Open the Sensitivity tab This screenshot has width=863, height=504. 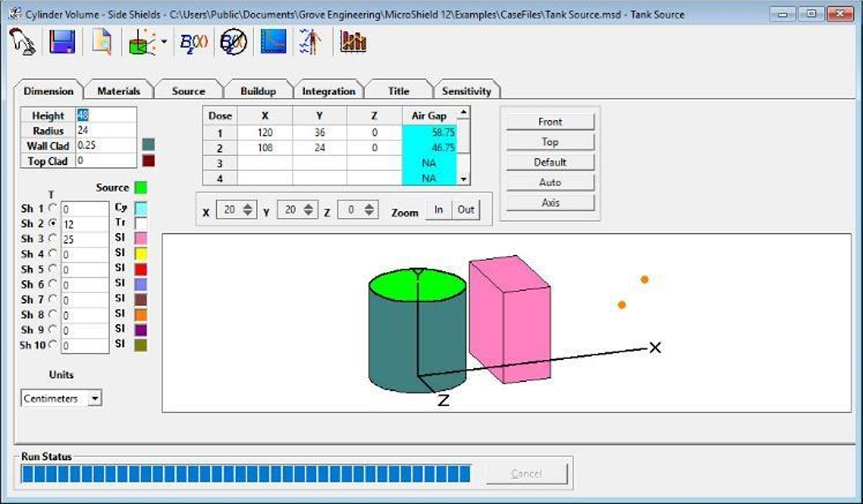[467, 91]
